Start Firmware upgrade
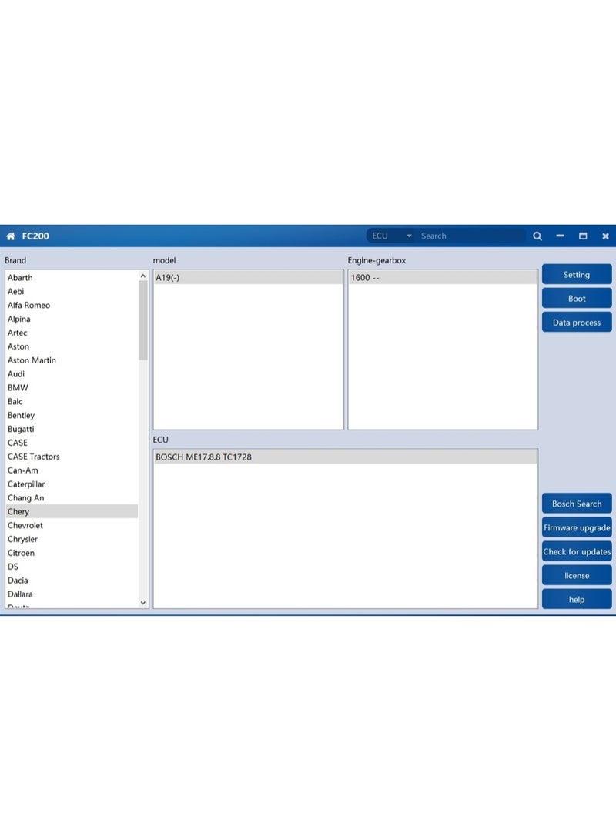The image size is (616, 840). 577,528
